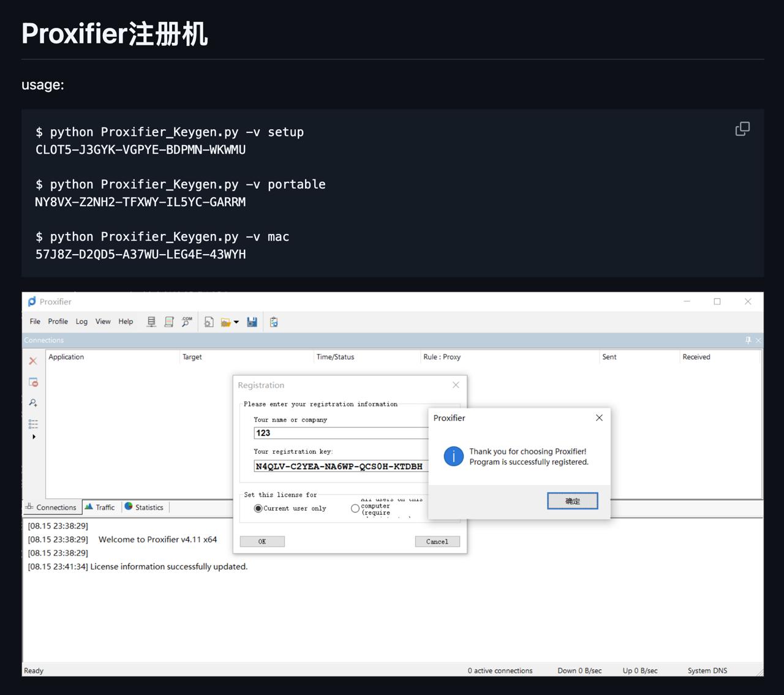This screenshot has width=784, height=695.
Task: Open the Log menu
Action: pos(81,321)
